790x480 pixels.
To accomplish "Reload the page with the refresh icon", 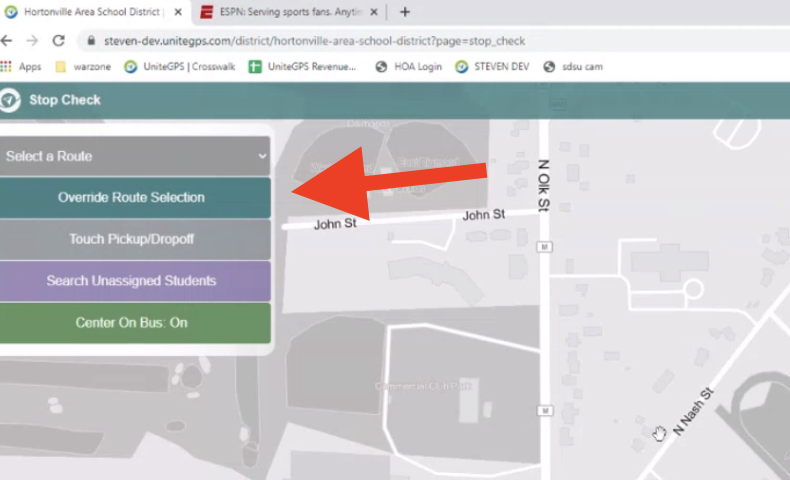I will click(58, 41).
